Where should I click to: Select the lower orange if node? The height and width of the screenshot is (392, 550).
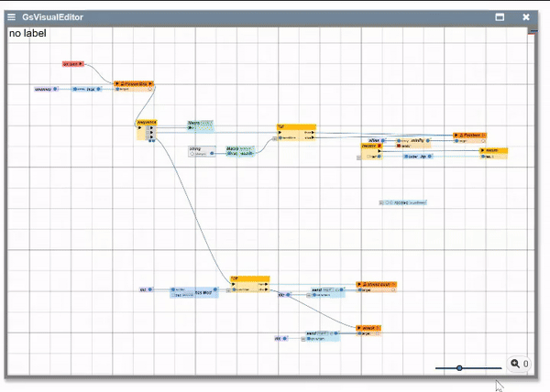point(249,278)
